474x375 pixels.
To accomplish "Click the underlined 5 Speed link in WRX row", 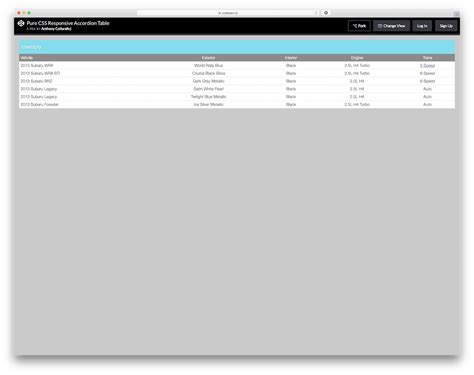I will click(x=427, y=65).
